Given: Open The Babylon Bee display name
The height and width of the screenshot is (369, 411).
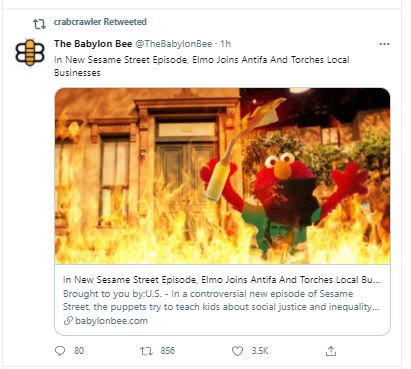Looking at the screenshot, I should 93,44.
